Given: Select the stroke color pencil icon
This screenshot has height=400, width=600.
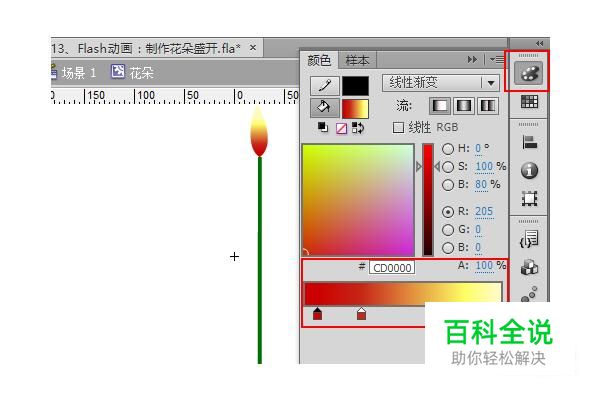Looking at the screenshot, I should tap(324, 85).
